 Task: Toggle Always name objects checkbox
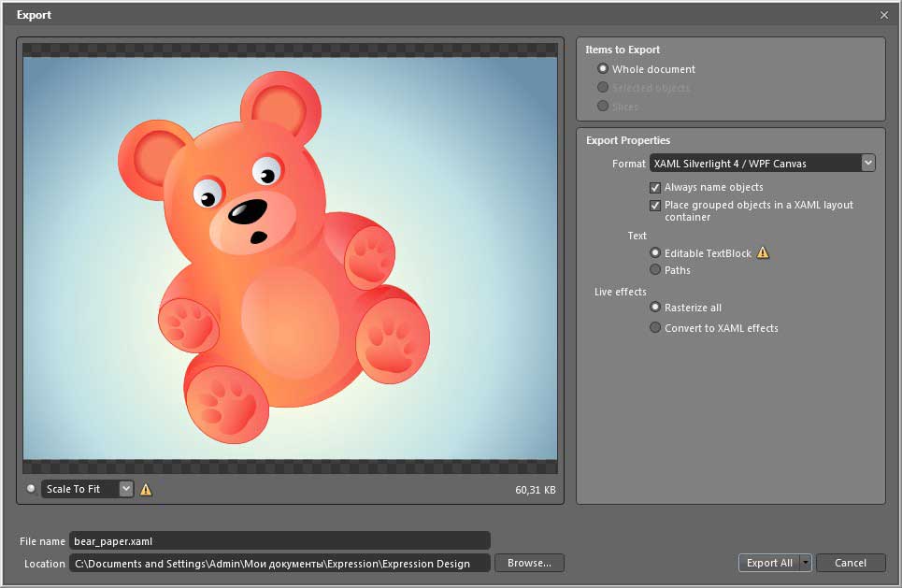[654, 188]
